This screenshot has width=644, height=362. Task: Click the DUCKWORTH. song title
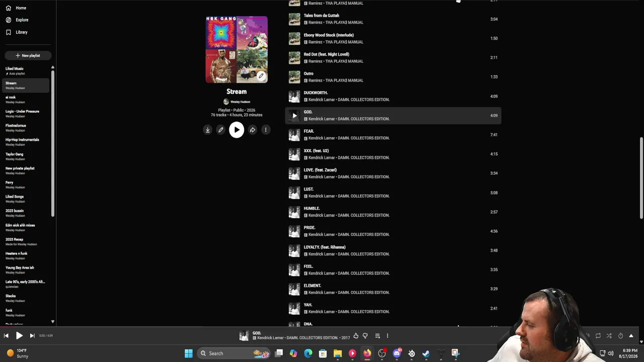pos(315,93)
